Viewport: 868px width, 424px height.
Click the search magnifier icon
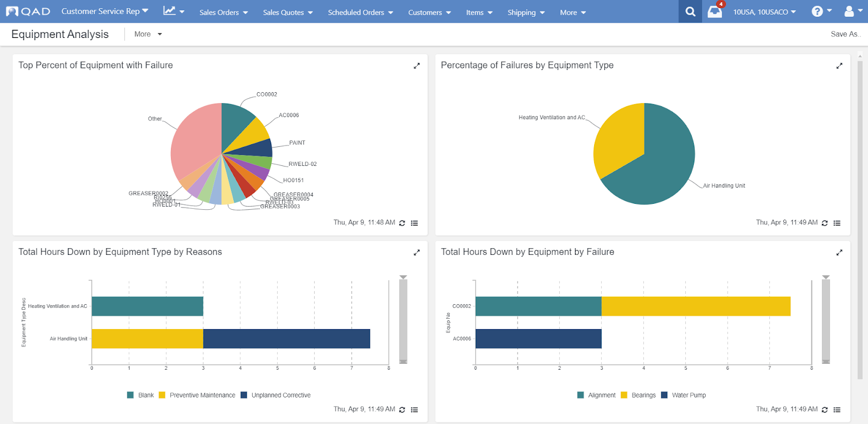tap(690, 11)
